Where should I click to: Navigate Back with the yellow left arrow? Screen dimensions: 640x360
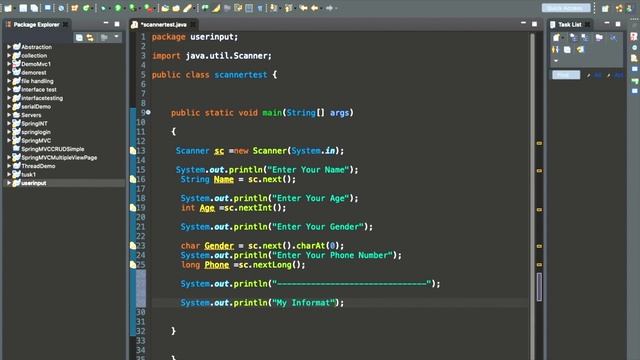tap(314, 8)
